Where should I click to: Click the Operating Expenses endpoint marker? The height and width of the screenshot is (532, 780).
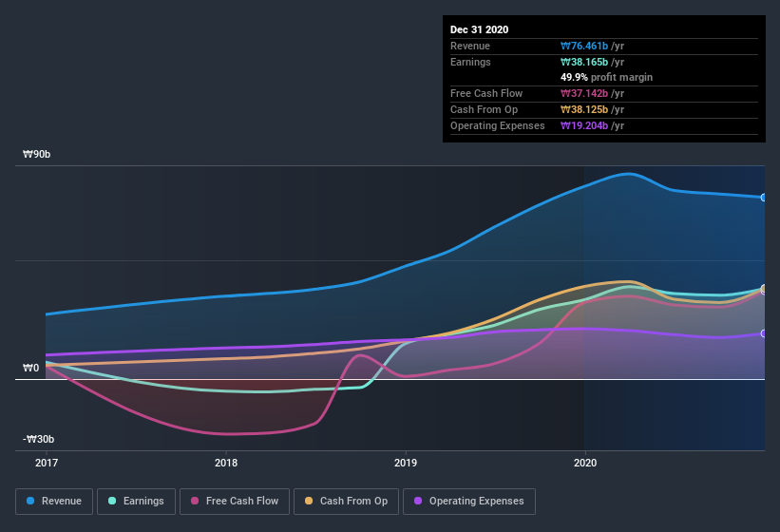pos(763,333)
